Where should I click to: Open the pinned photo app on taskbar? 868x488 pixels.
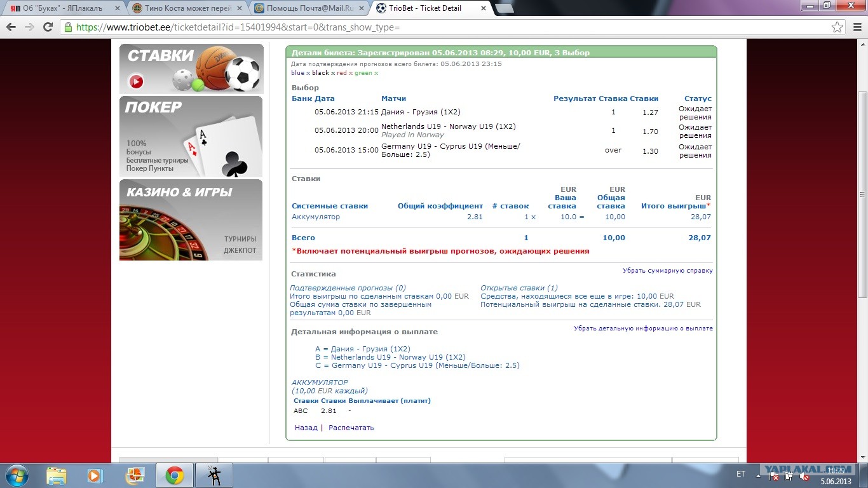click(x=134, y=475)
